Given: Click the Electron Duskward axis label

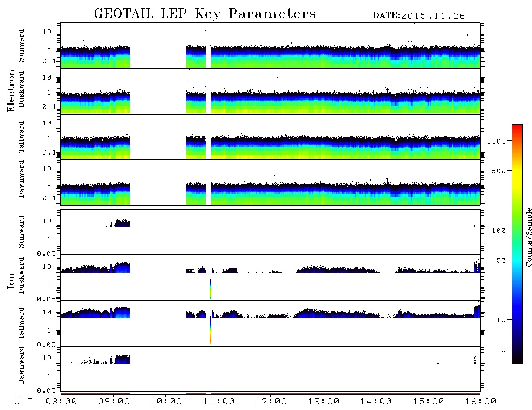Looking at the screenshot, I should pos(21,89).
